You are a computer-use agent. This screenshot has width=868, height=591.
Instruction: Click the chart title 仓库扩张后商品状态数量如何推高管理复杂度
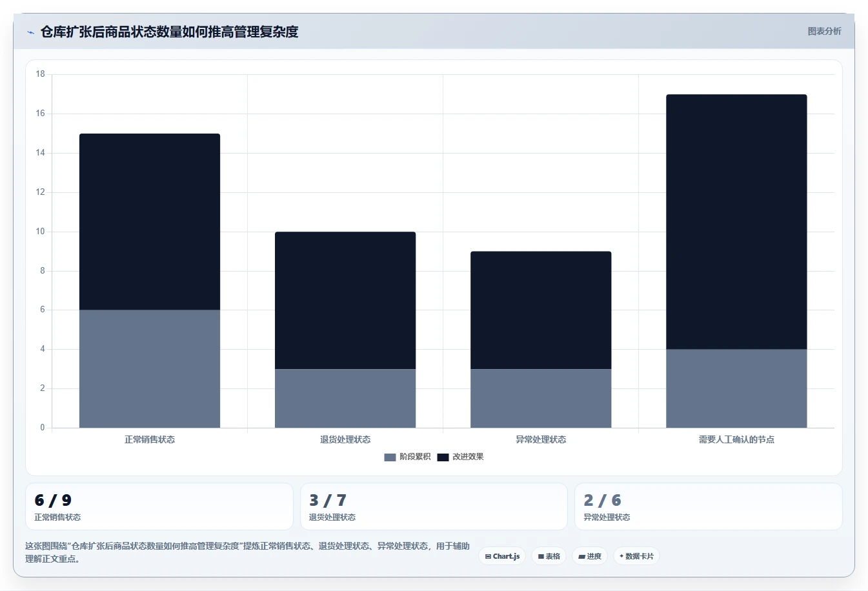pos(169,32)
